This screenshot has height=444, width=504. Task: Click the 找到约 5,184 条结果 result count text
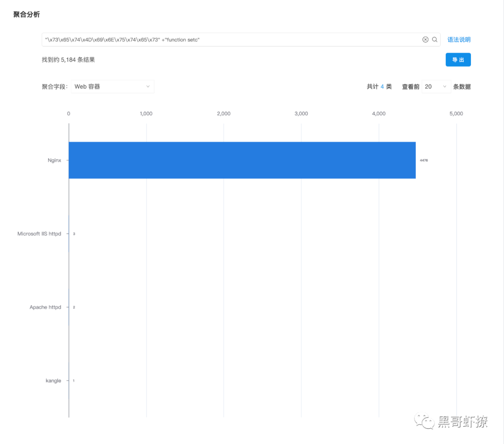click(68, 60)
